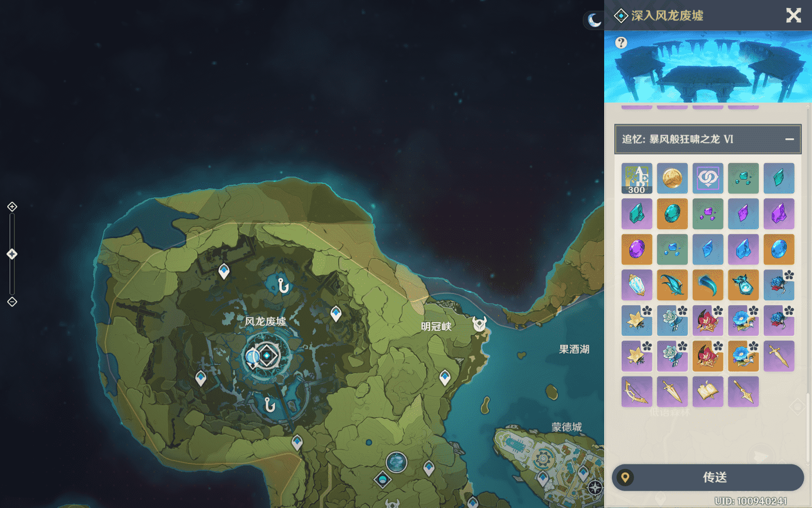Select the blue lazurite sliver on green
Screen dimensions: 812x508
point(672,250)
